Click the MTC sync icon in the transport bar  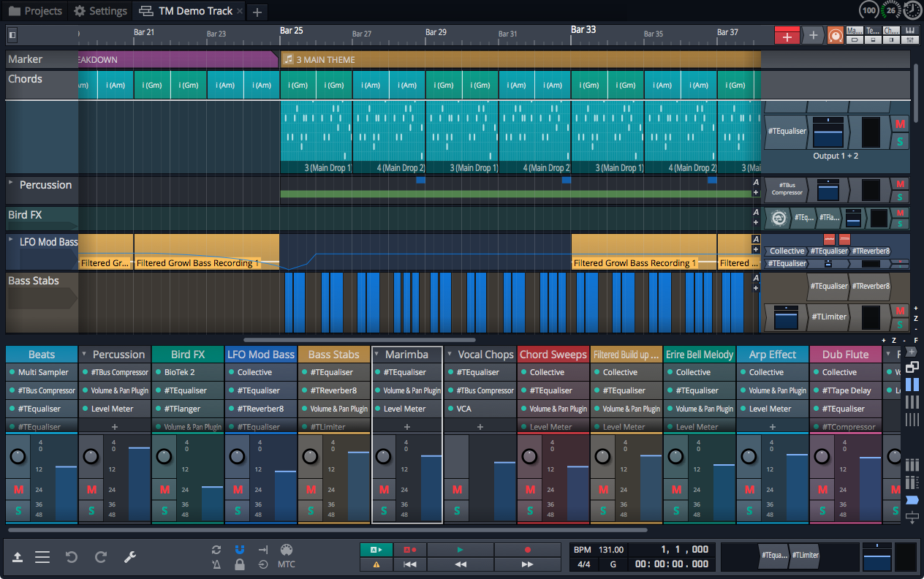click(286, 564)
